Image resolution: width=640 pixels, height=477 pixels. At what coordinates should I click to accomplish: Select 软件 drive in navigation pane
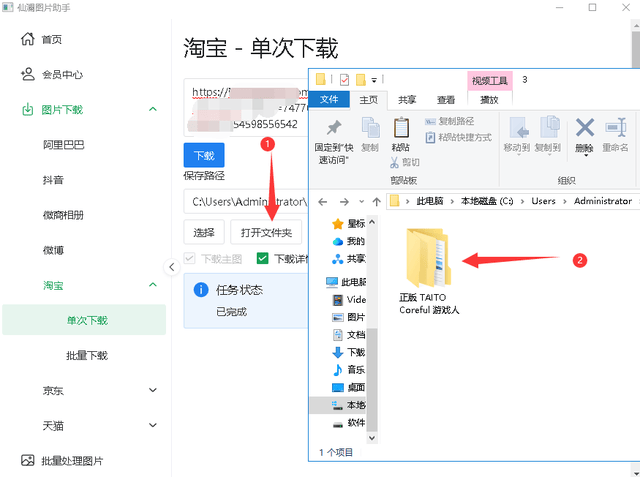[x=349, y=422]
